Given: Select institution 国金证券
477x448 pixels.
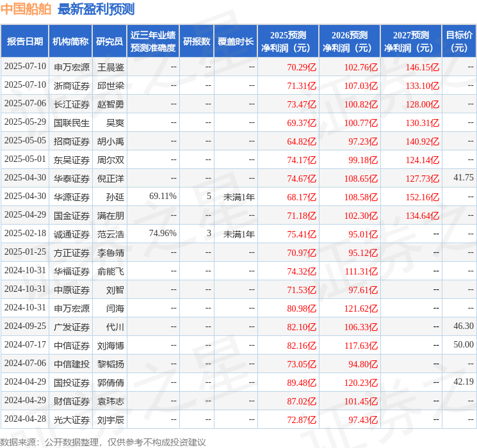Looking at the screenshot, I should click(72, 216).
